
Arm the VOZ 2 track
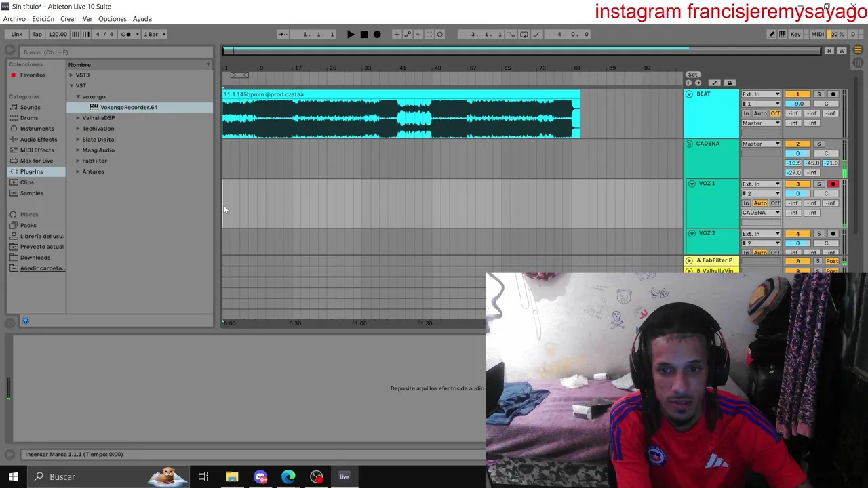(833, 234)
